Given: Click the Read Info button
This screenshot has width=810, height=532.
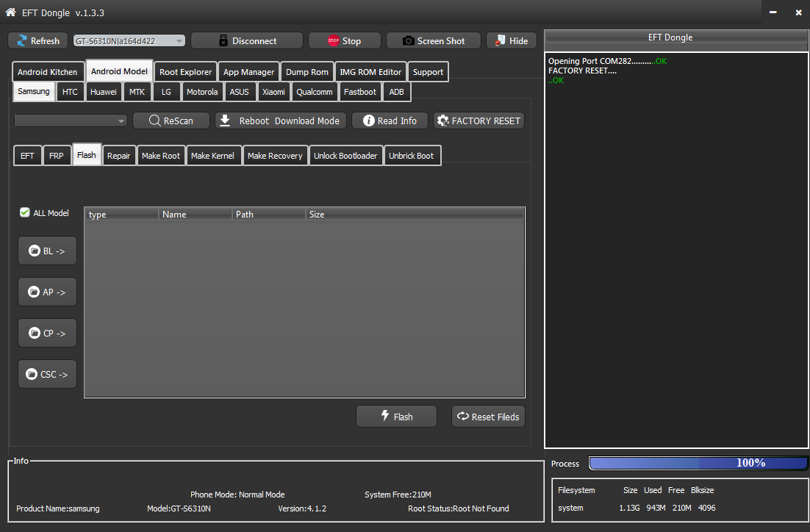Looking at the screenshot, I should point(390,121).
